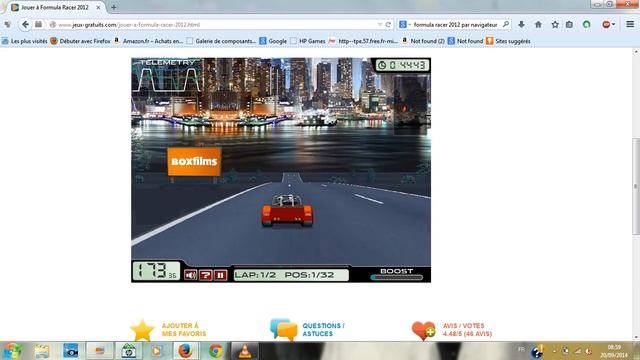Click the speedometer reading 173
Image resolution: width=640 pixels, height=360 pixels.
(x=156, y=271)
